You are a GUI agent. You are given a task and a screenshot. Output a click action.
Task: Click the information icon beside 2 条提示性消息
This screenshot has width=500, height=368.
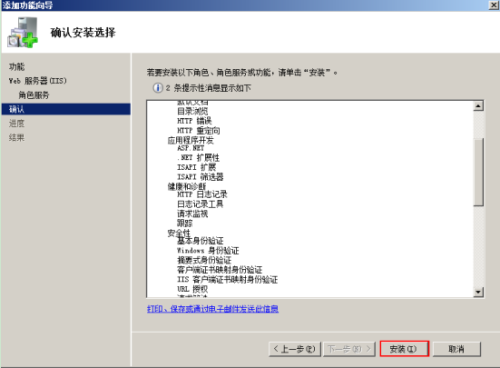[157, 88]
